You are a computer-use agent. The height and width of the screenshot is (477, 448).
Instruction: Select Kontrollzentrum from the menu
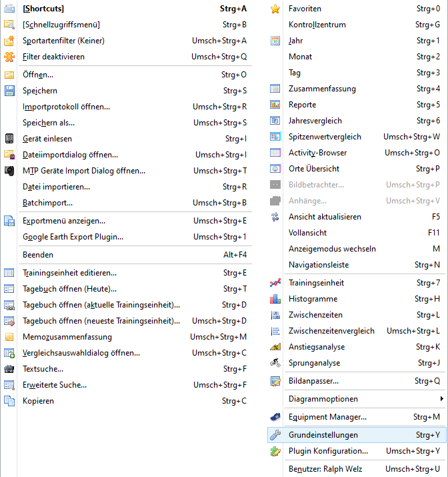[357, 25]
